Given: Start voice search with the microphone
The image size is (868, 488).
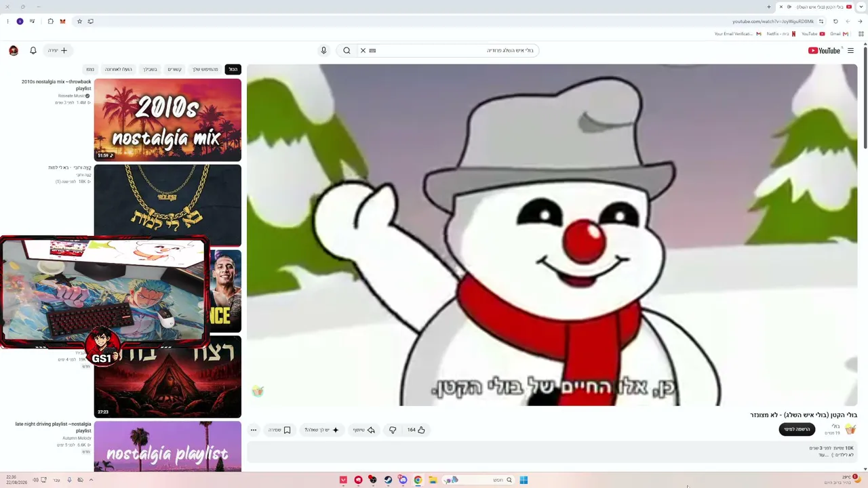Looking at the screenshot, I should tap(323, 50).
